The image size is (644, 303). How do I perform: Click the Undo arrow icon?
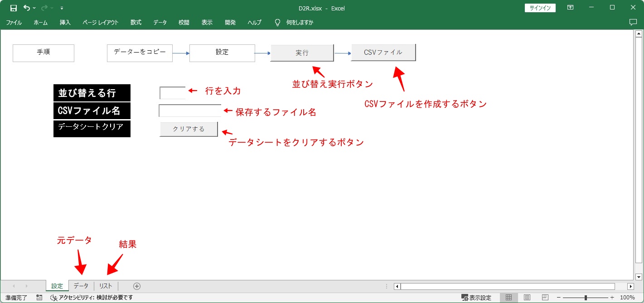coord(27,8)
